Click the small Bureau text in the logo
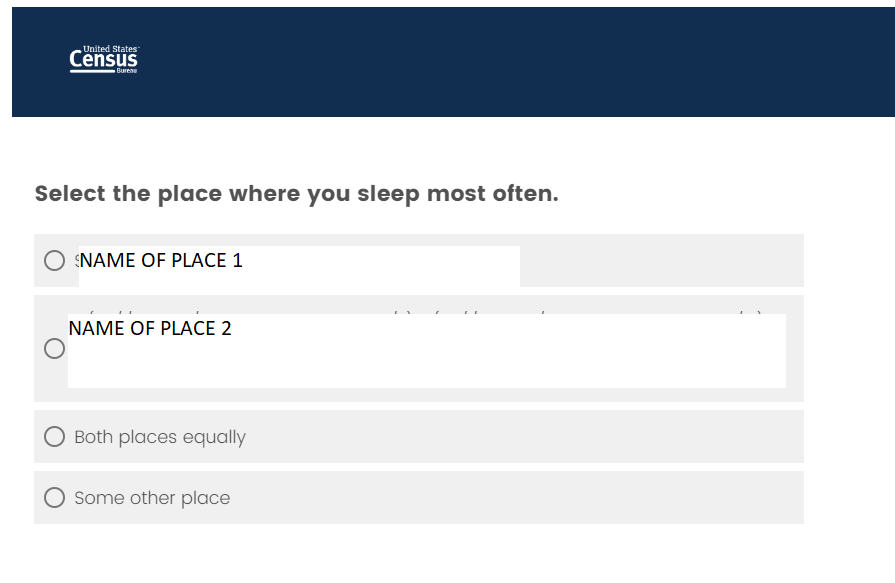The width and height of the screenshot is (895, 583). (x=127, y=72)
